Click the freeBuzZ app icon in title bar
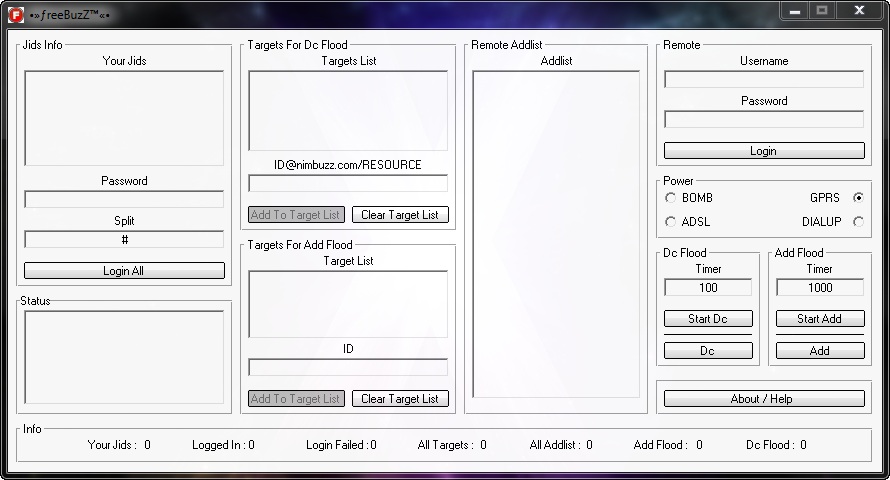 coord(15,15)
